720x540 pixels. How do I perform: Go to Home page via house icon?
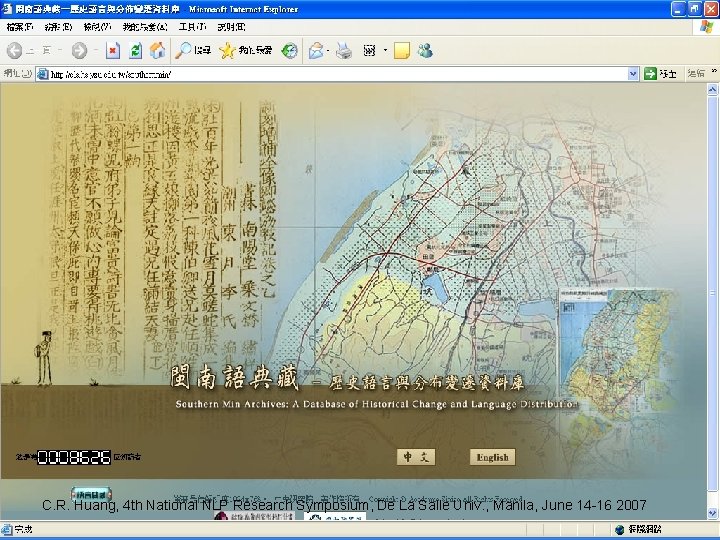coord(157,51)
